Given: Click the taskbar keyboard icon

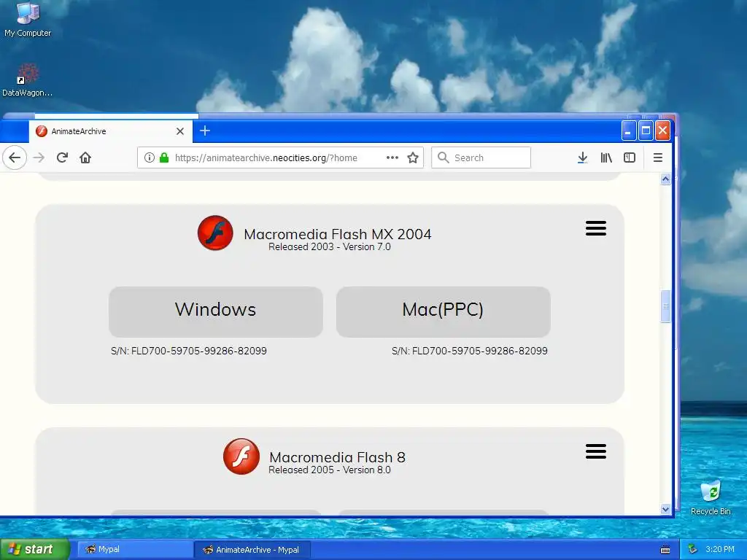Looking at the screenshot, I should pyautogui.click(x=665, y=550).
